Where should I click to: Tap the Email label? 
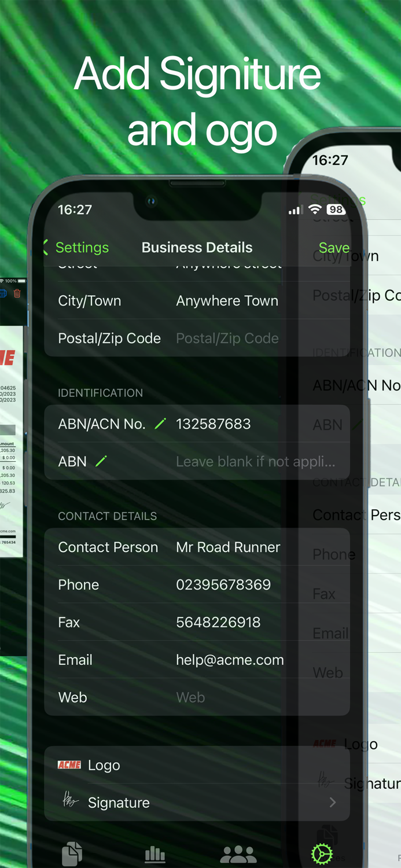(75, 660)
